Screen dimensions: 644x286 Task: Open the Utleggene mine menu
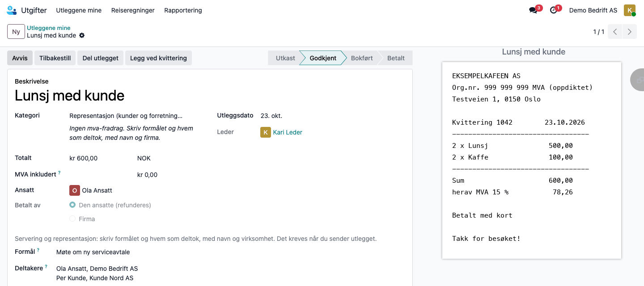point(79,10)
